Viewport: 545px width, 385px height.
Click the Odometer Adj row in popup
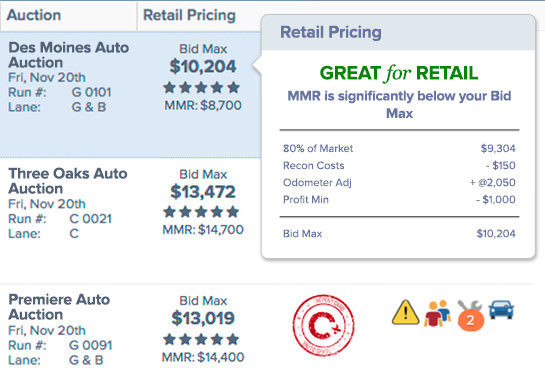point(399,182)
